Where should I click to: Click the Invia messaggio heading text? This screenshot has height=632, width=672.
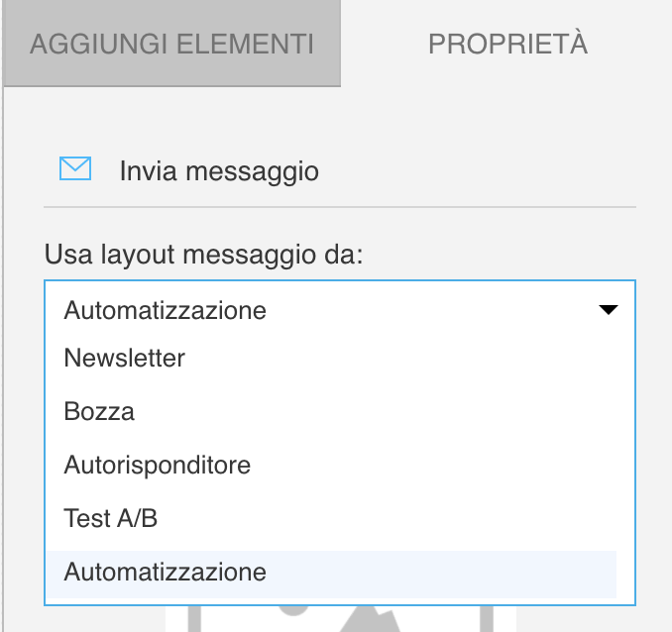(219, 171)
